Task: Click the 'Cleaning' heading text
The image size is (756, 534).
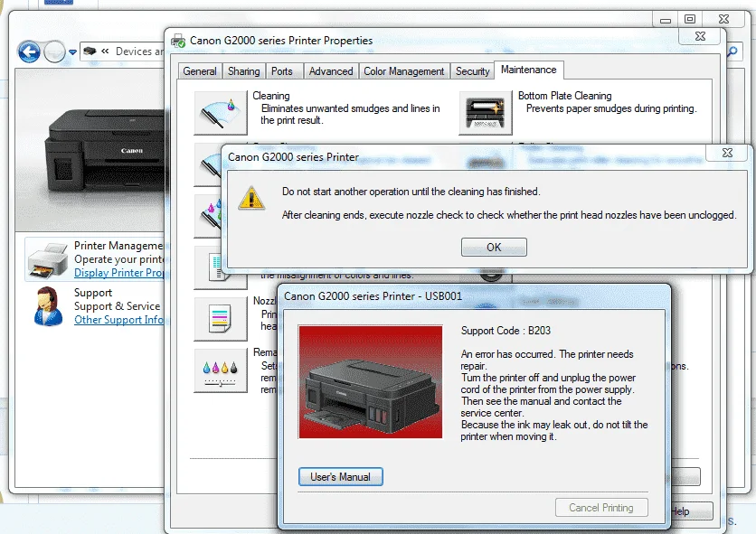Action: coord(271,96)
